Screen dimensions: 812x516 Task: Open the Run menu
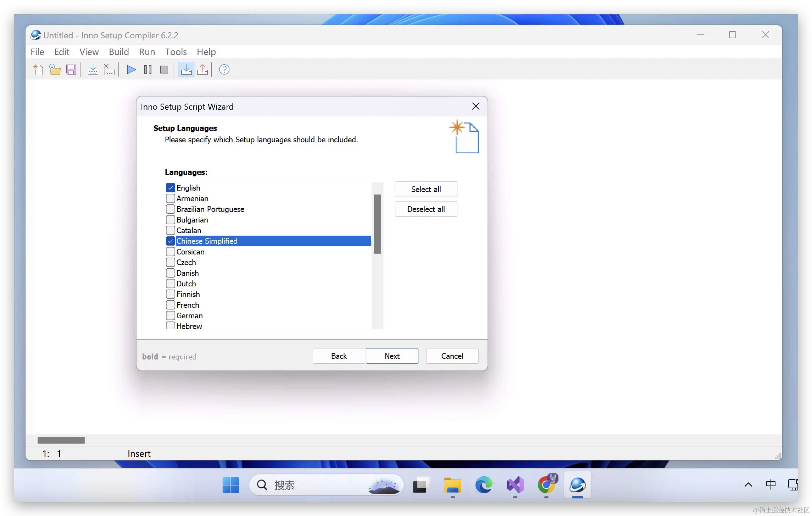pyautogui.click(x=147, y=52)
